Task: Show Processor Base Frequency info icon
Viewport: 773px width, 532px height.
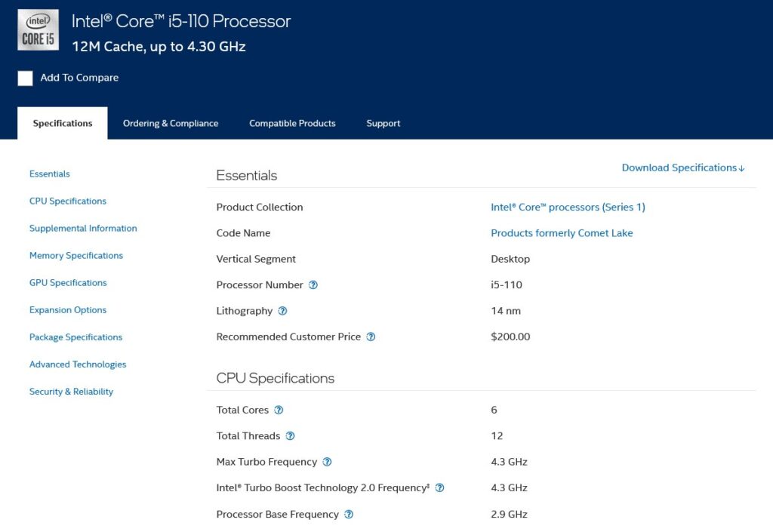Action: pyautogui.click(x=349, y=515)
